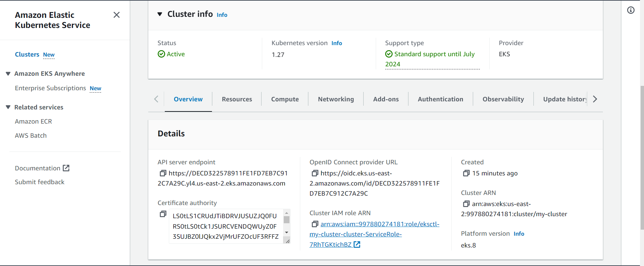
Task: Collapse the Related services group
Action: 8,107
